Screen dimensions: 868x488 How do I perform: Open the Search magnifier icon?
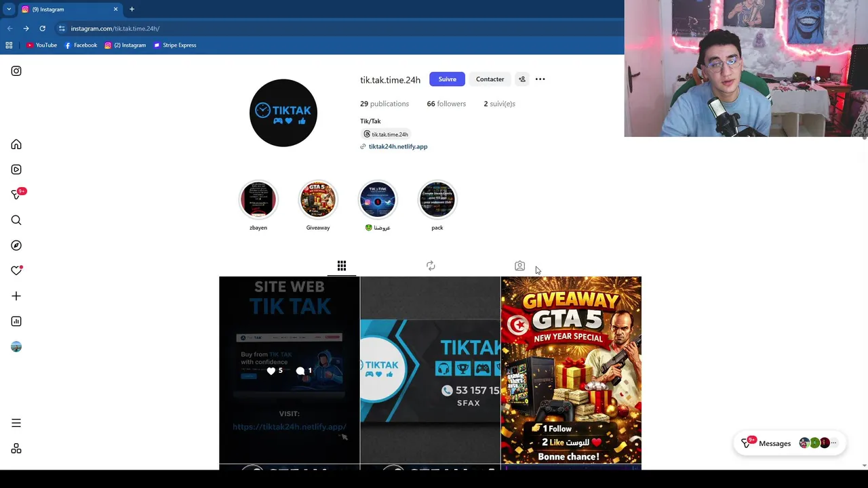(x=16, y=220)
